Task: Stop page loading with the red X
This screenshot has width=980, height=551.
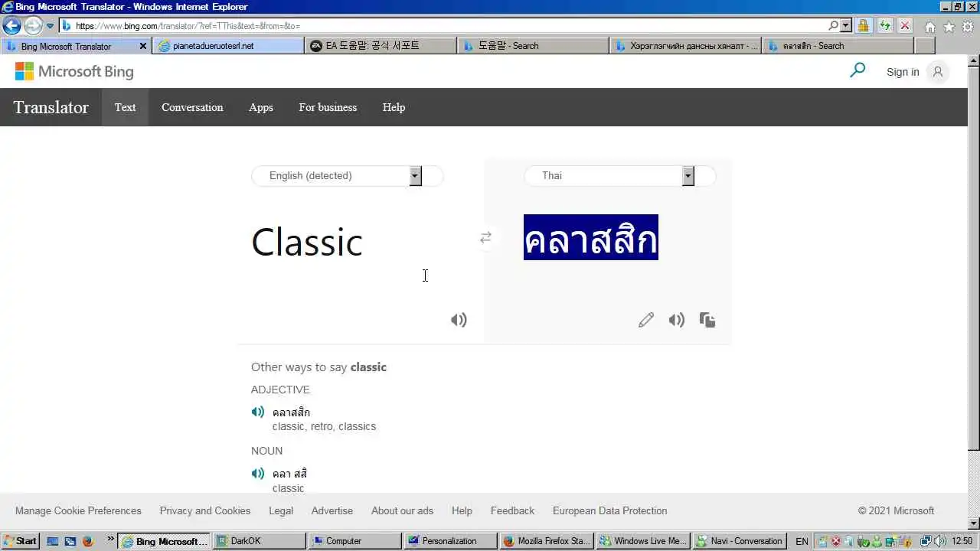Action: pos(905,25)
